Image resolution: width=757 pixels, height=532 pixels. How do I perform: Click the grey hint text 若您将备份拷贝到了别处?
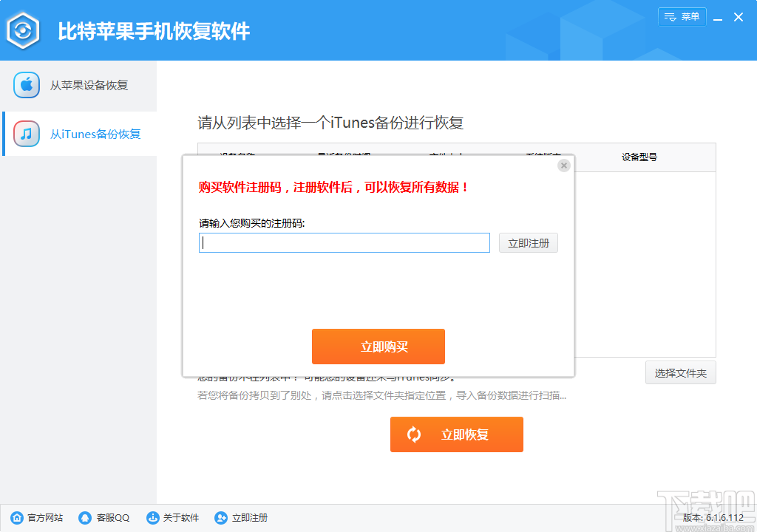tap(381, 395)
